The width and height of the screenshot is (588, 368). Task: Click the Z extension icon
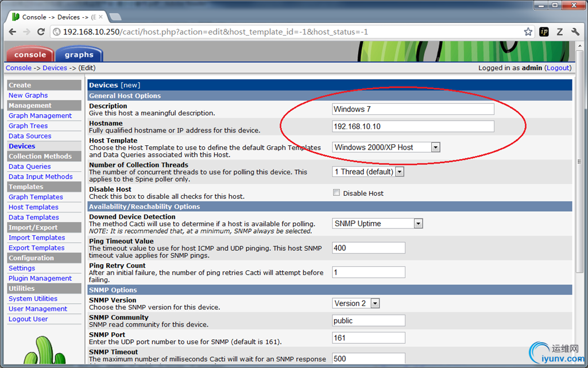[559, 32]
